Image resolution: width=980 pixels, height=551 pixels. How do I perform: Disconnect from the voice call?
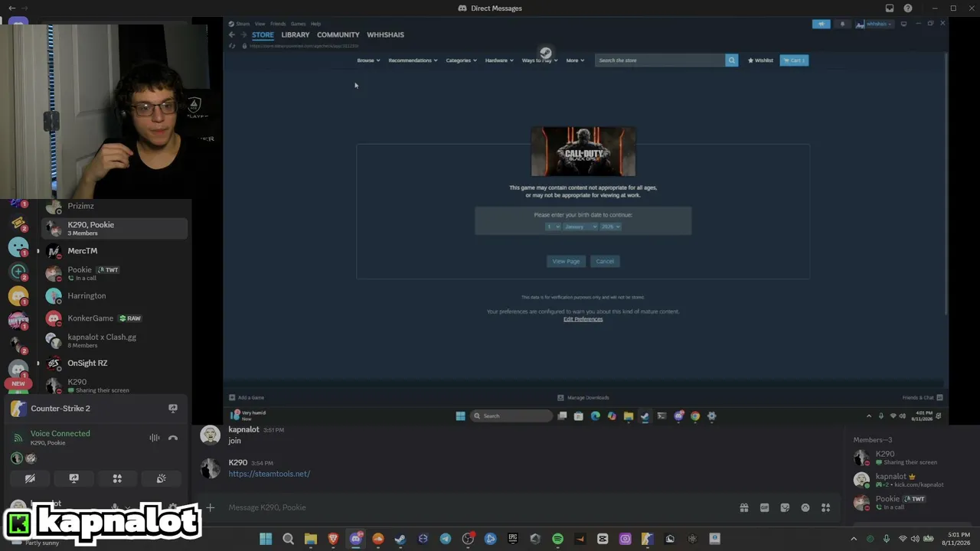pos(173,438)
